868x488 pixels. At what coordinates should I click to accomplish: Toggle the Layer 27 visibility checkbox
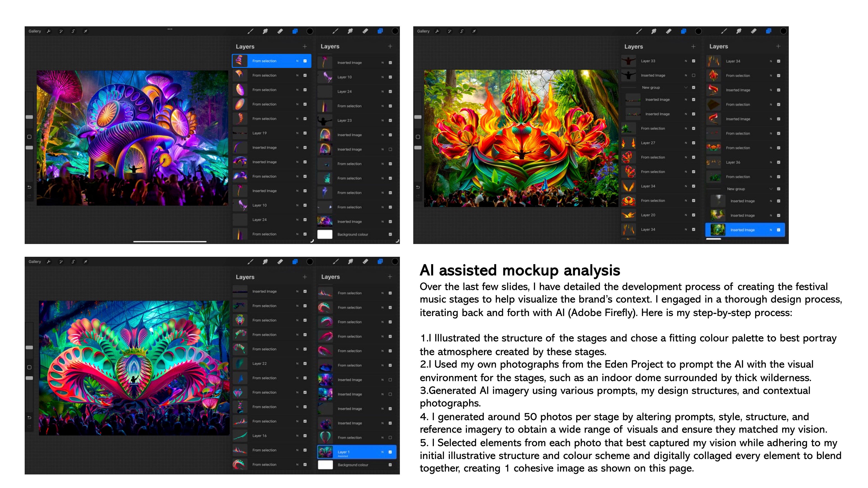(x=693, y=143)
